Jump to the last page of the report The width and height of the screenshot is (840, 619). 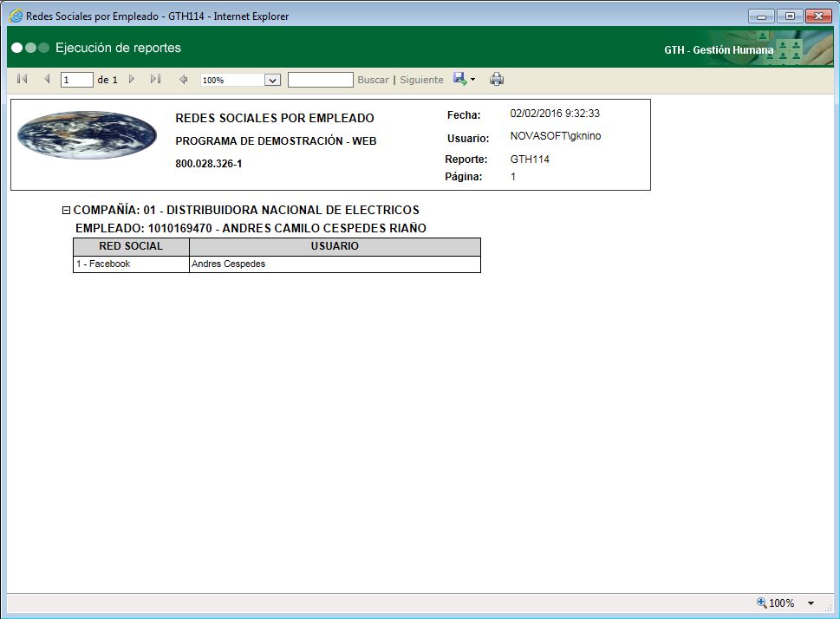point(156,79)
